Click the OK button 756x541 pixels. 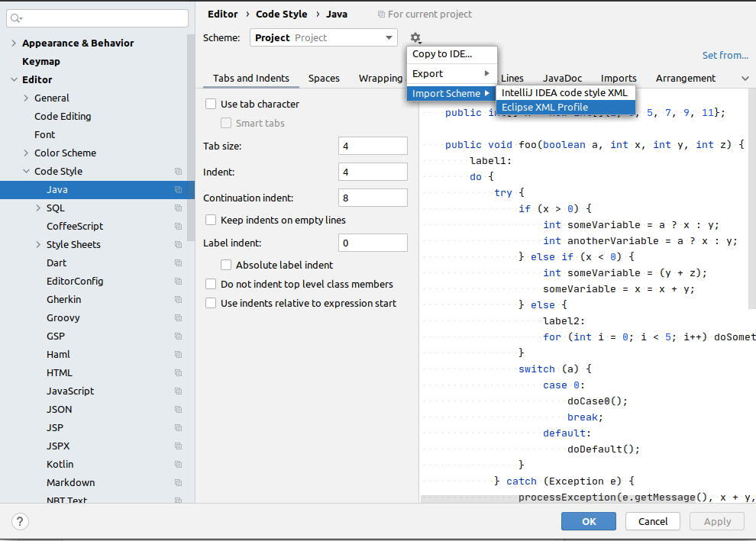(x=589, y=521)
